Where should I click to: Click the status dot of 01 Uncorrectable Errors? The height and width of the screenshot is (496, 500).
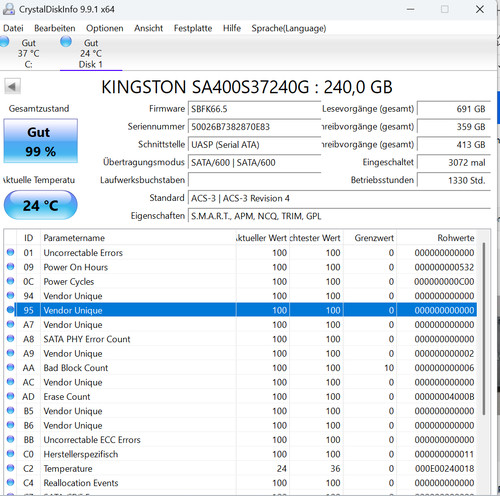click(10, 252)
